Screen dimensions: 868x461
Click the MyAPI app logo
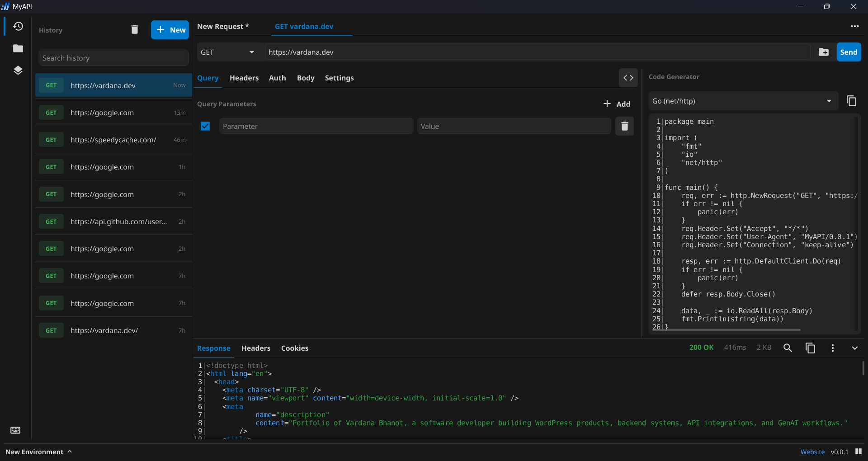coord(5,6)
